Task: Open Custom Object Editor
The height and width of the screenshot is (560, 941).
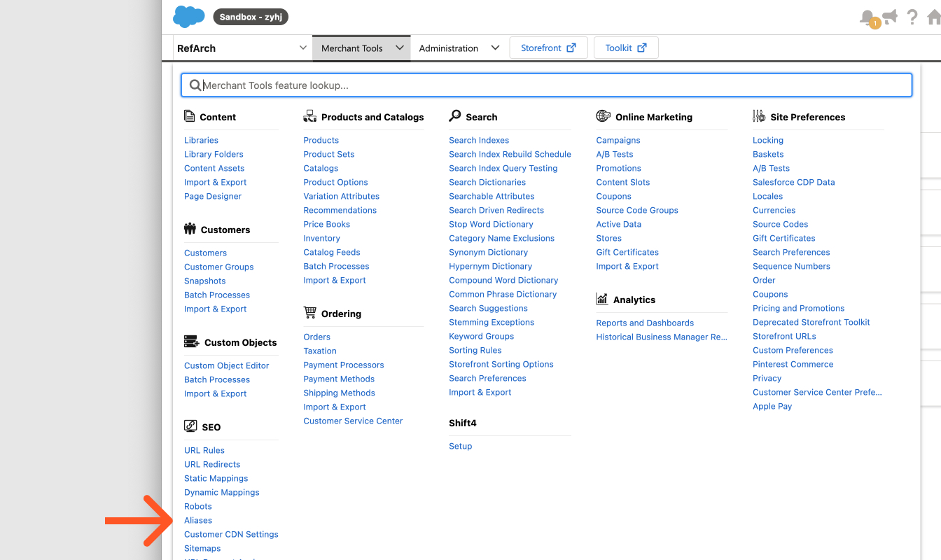Action: point(226,365)
